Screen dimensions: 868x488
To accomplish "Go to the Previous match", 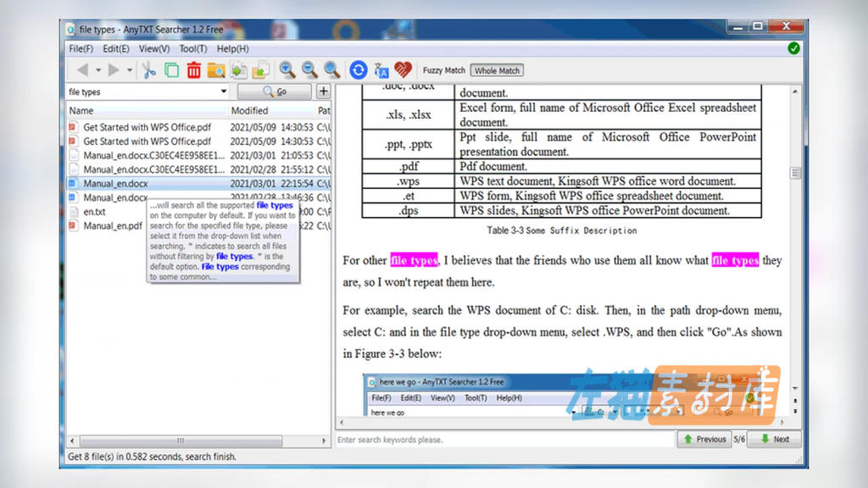I will (x=704, y=439).
